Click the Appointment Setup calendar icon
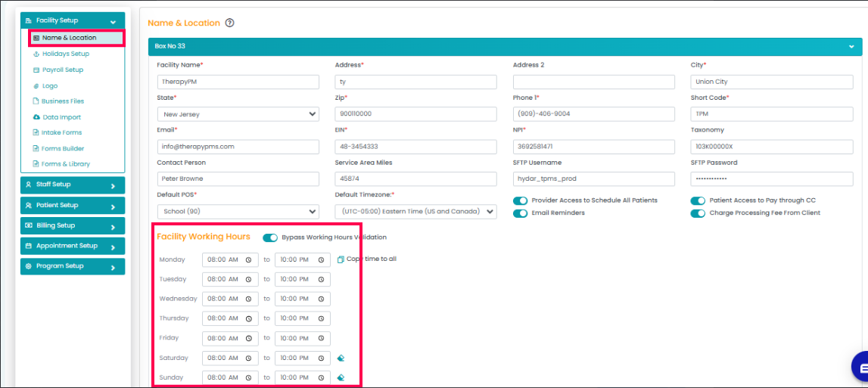 pyautogui.click(x=29, y=246)
